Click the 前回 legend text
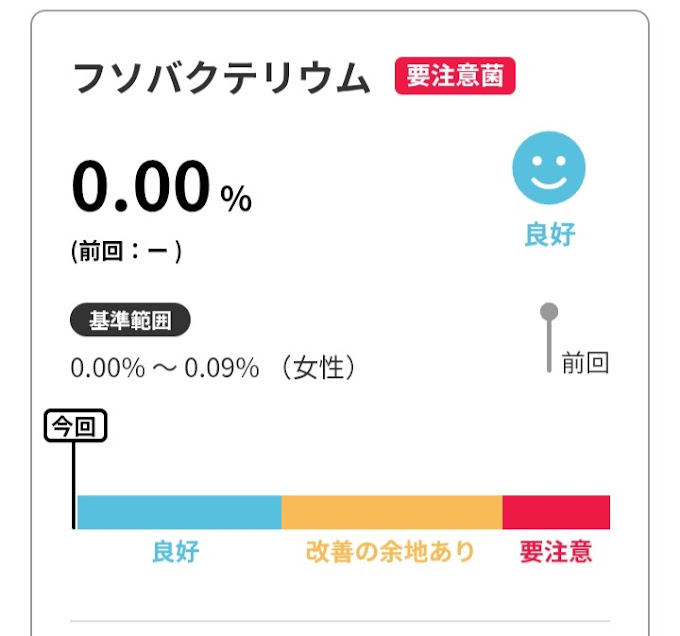680x636 pixels. pyautogui.click(x=585, y=362)
